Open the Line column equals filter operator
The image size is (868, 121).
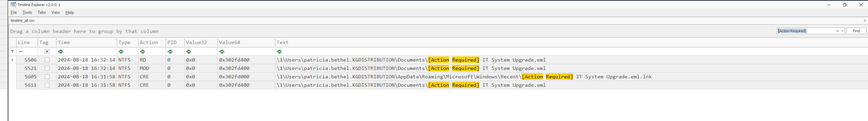point(21,52)
